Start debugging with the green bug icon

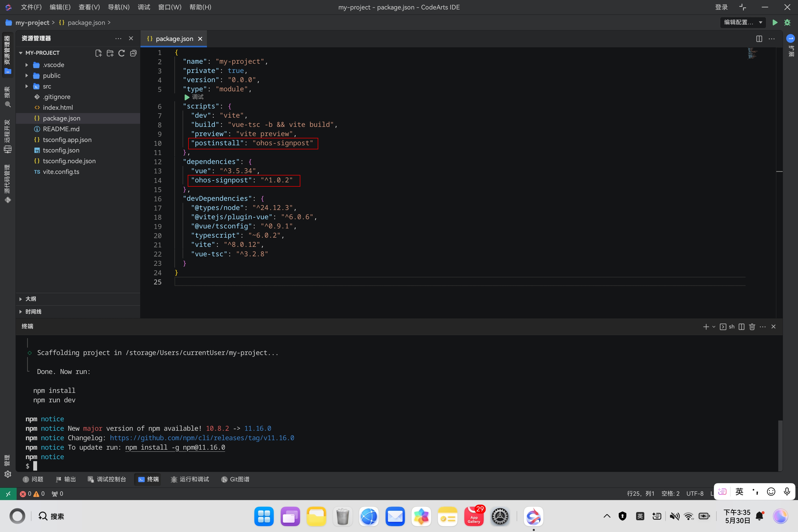[x=788, y=23]
